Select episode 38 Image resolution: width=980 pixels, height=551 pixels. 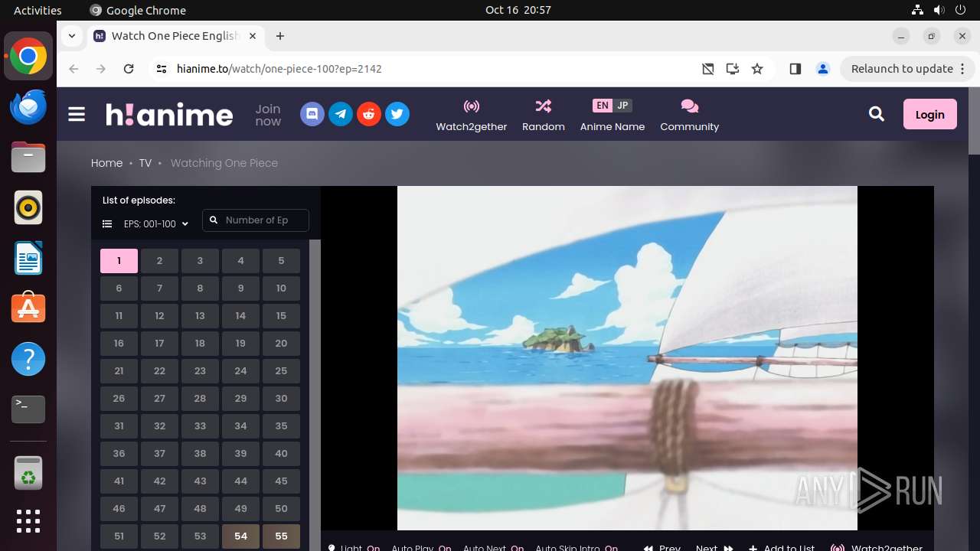[x=200, y=454]
